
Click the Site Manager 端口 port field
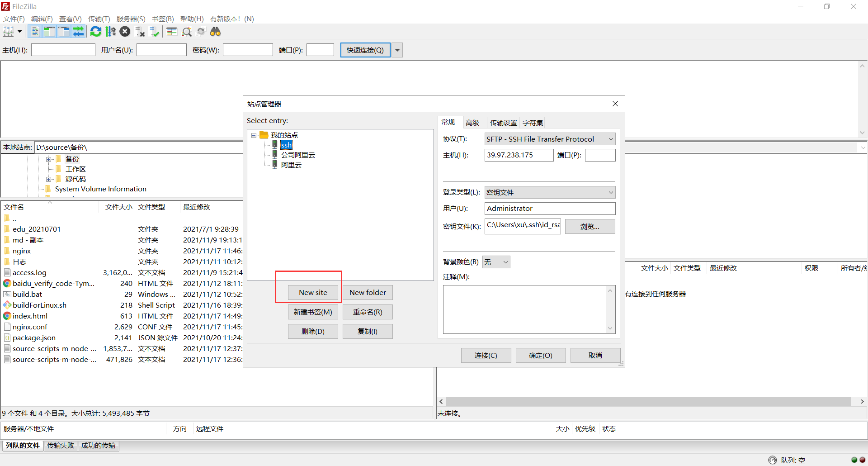point(600,155)
